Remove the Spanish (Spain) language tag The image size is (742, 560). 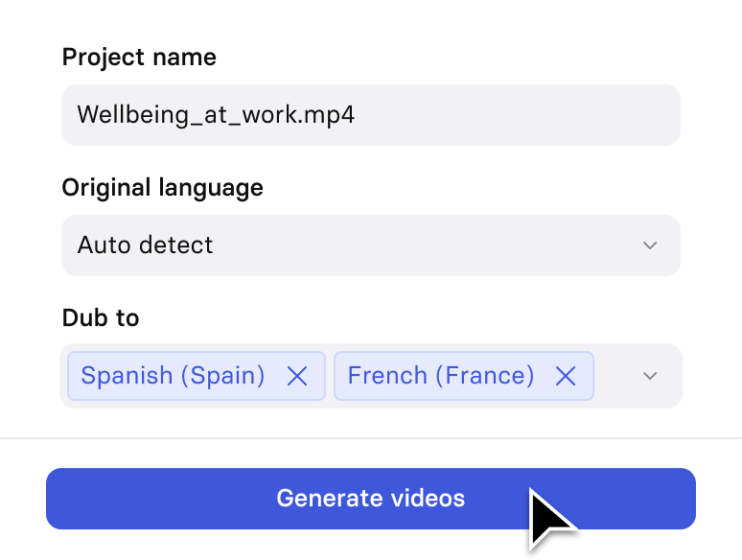coord(297,376)
